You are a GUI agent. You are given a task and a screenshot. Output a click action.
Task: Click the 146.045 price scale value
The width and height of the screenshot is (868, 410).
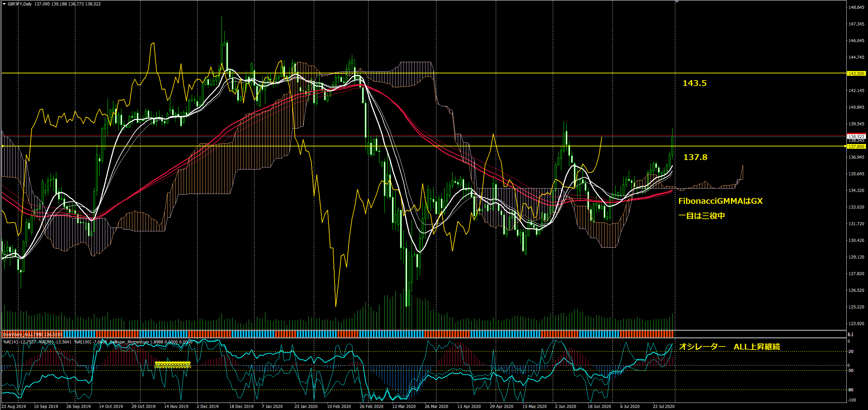click(856, 41)
